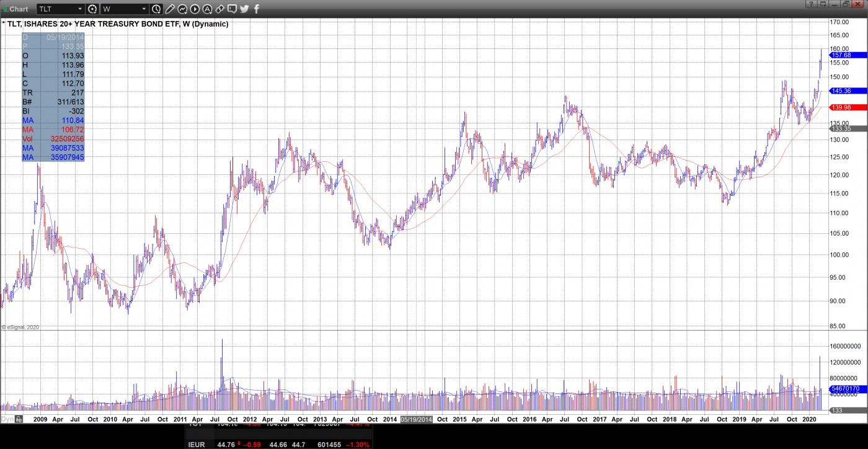Viewport: 868px width, 449px height.
Task: Click the 2014 label on time axis
Action: click(389, 419)
